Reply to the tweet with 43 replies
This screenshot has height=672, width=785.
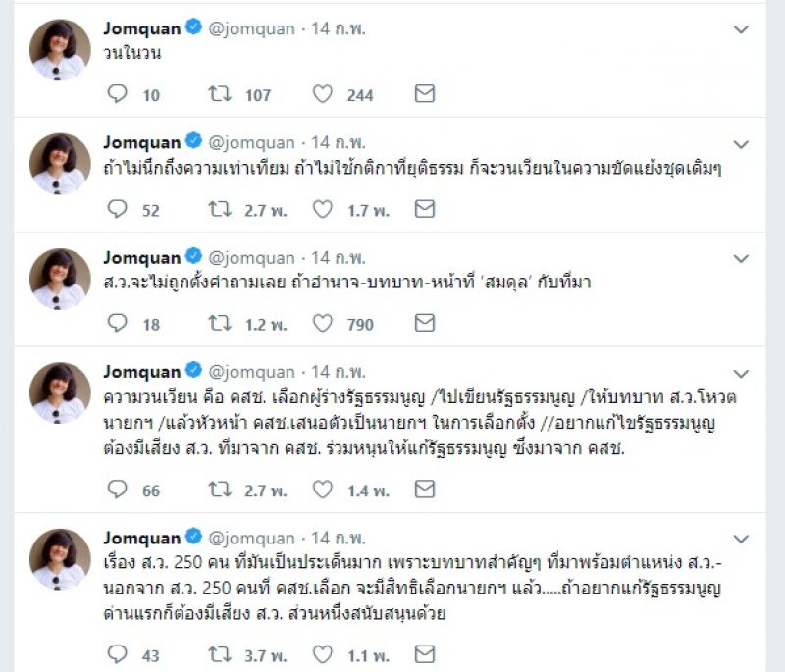(x=118, y=654)
